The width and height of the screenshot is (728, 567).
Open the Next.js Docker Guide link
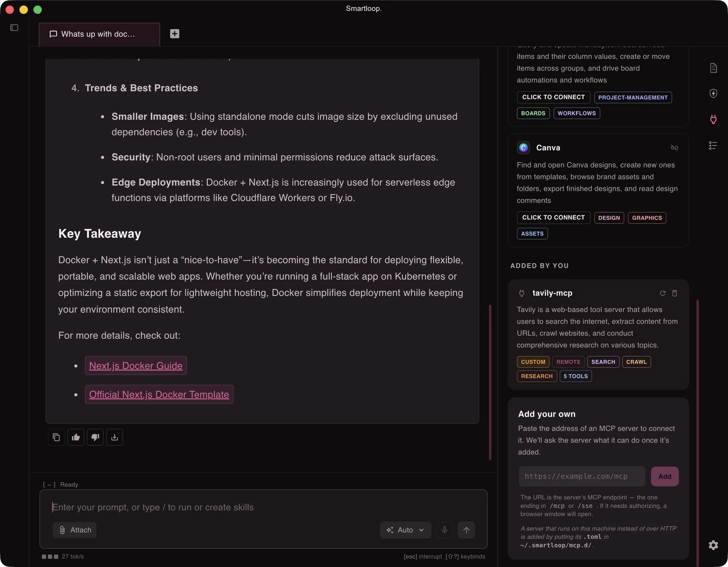coord(136,366)
